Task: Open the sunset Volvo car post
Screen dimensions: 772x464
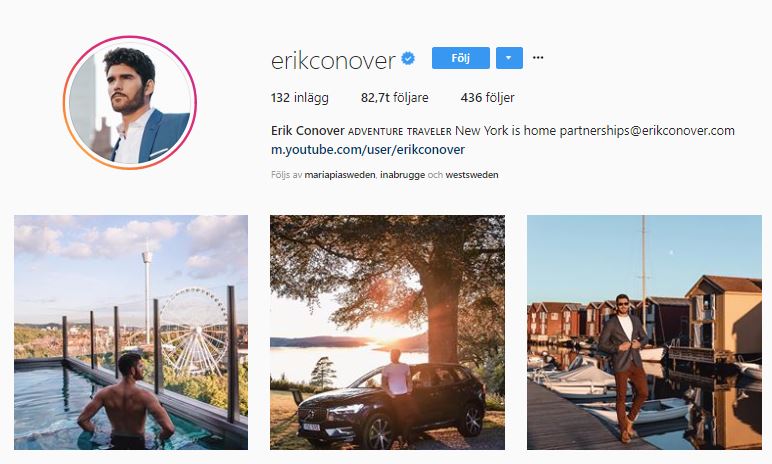Action: 387,332
